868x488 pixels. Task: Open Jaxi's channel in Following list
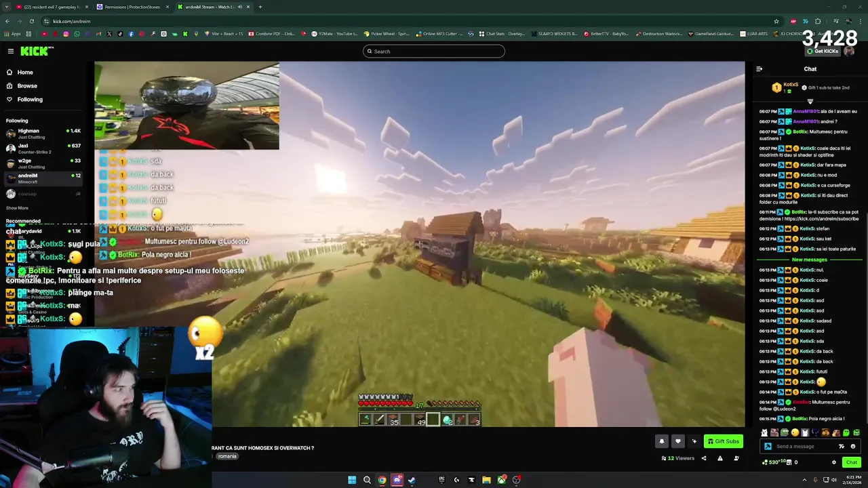[x=43, y=148]
